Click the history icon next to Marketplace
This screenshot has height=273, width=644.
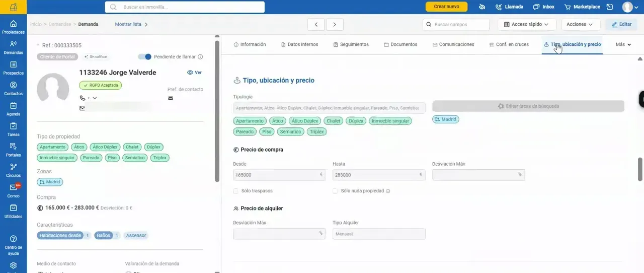pyautogui.click(x=610, y=7)
